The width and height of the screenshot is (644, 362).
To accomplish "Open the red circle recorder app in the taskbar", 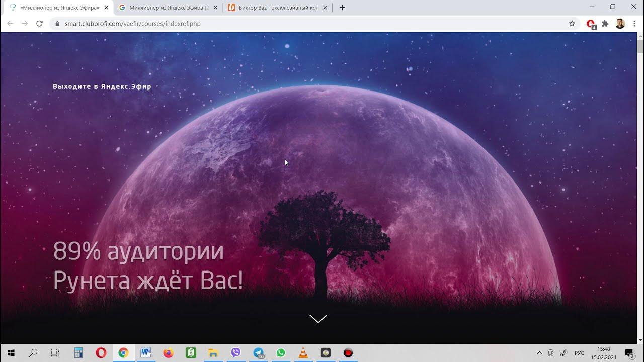I will pos(348,353).
